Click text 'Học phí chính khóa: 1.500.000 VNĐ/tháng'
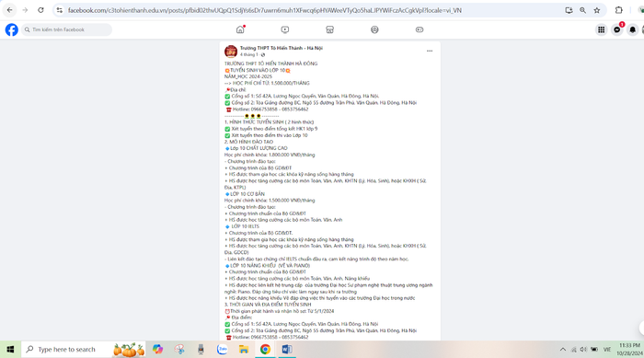This screenshot has width=644, height=358. [x=270, y=201]
